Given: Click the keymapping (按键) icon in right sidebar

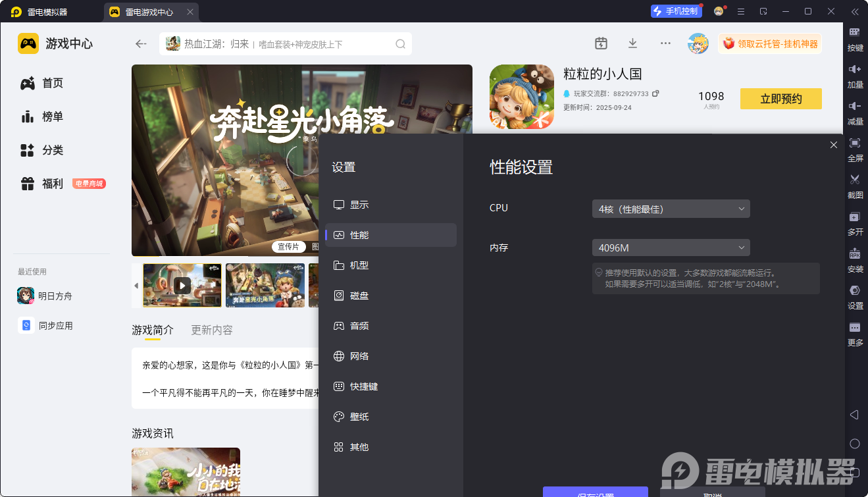Looking at the screenshot, I should pos(855,33).
